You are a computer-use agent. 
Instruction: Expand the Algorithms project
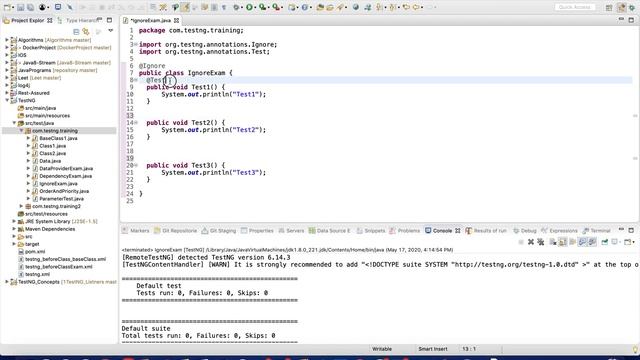pos(7,40)
